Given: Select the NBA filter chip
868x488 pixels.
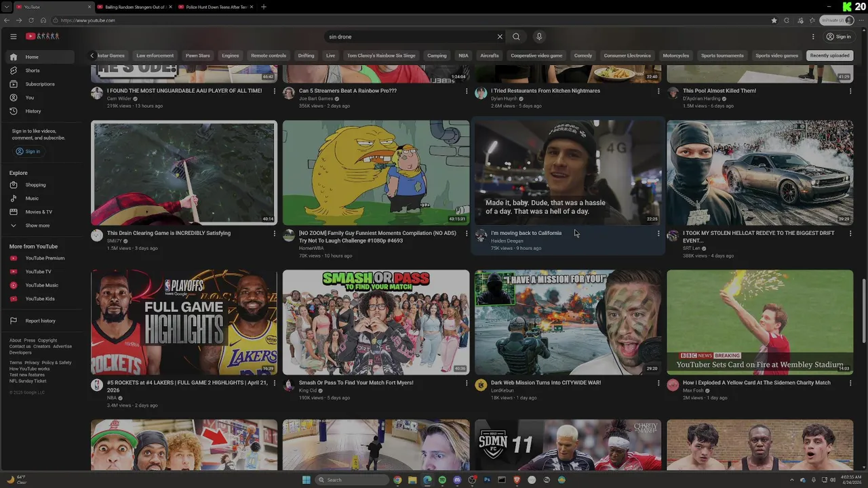Looking at the screenshot, I should click(x=463, y=56).
